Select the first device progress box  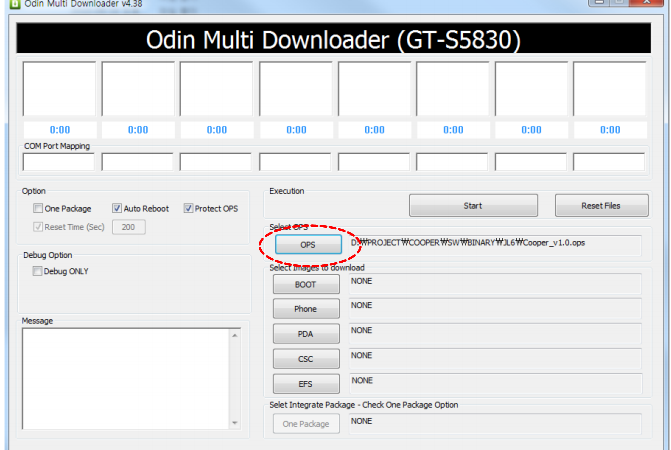tap(59, 89)
